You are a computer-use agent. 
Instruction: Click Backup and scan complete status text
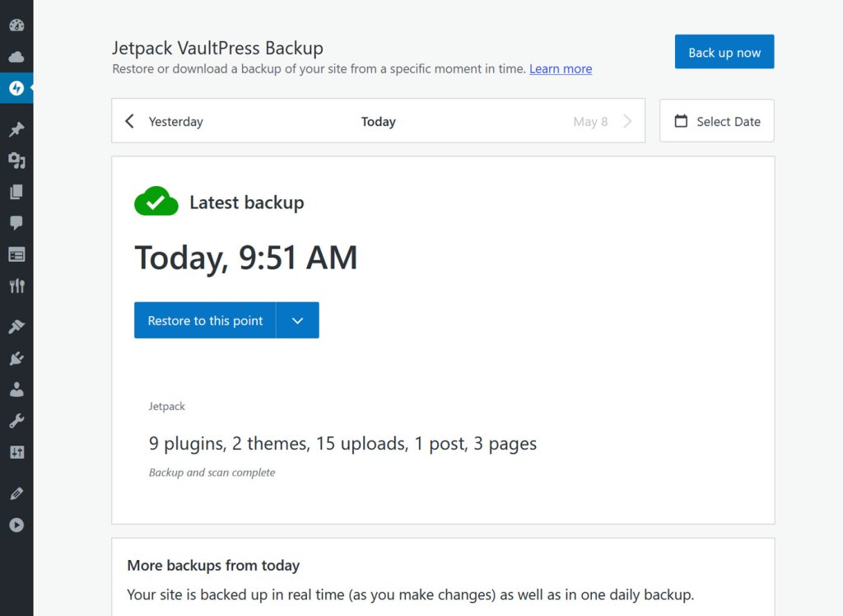click(x=212, y=473)
